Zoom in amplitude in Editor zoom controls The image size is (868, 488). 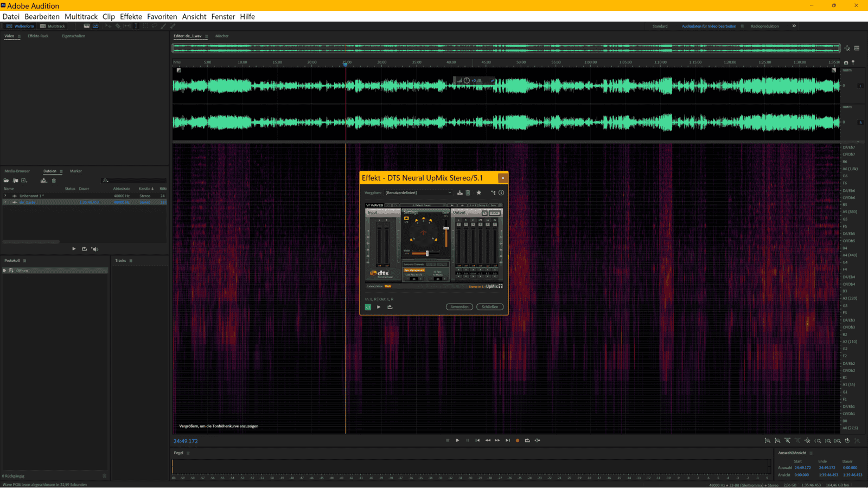click(767, 440)
